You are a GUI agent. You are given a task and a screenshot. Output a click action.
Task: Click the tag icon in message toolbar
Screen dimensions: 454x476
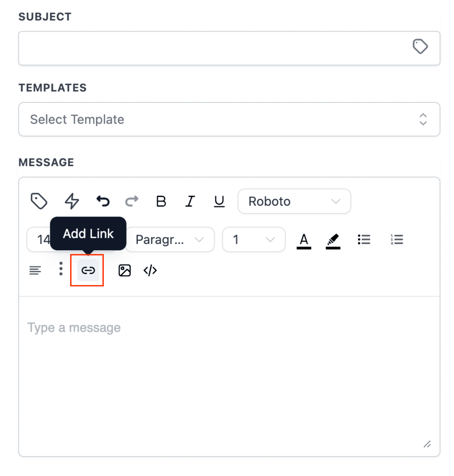pyautogui.click(x=39, y=201)
